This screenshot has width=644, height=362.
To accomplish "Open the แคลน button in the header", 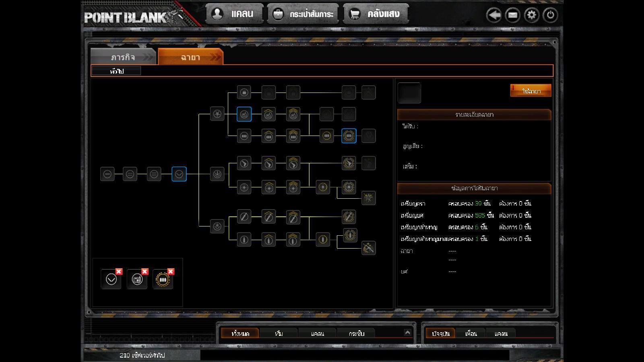I will [x=235, y=14].
